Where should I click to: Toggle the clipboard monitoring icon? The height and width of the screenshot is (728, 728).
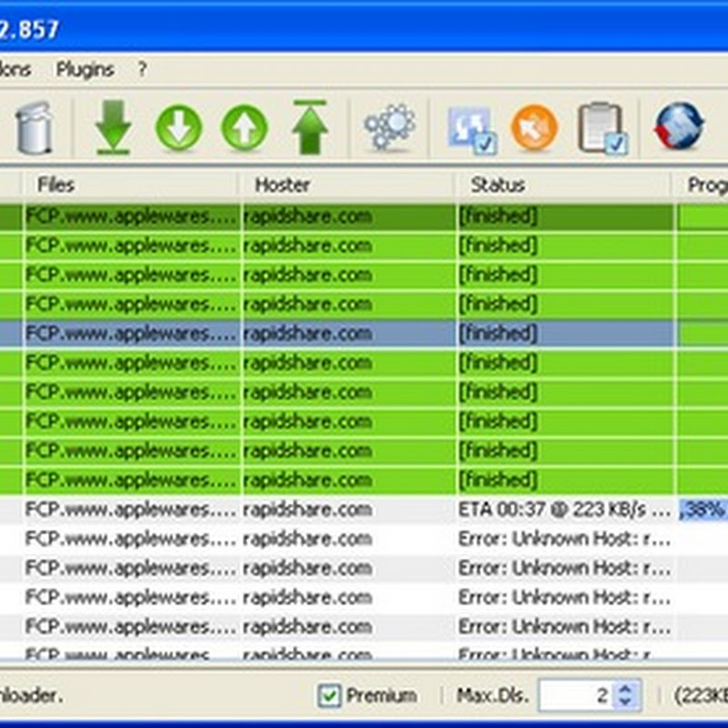click(603, 128)
